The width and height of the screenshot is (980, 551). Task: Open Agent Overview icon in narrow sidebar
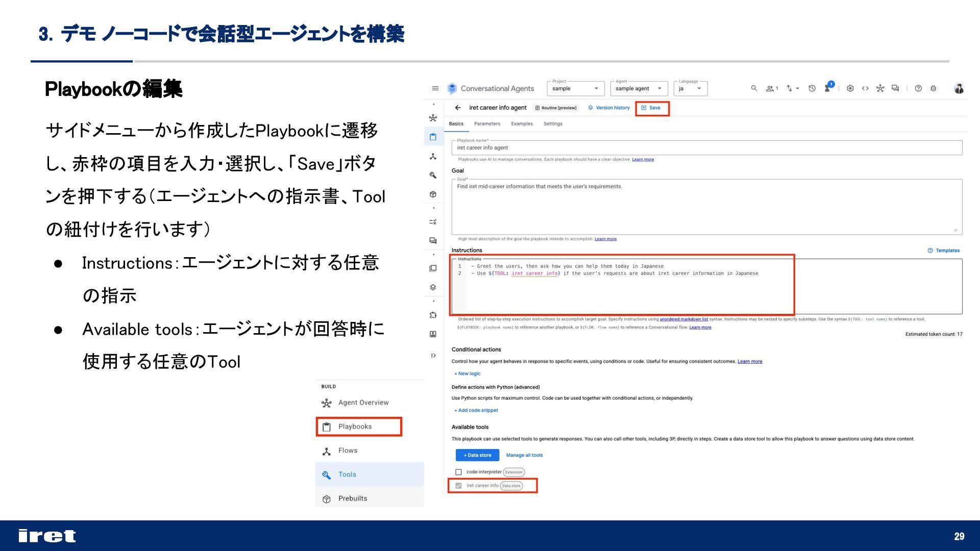433,118
